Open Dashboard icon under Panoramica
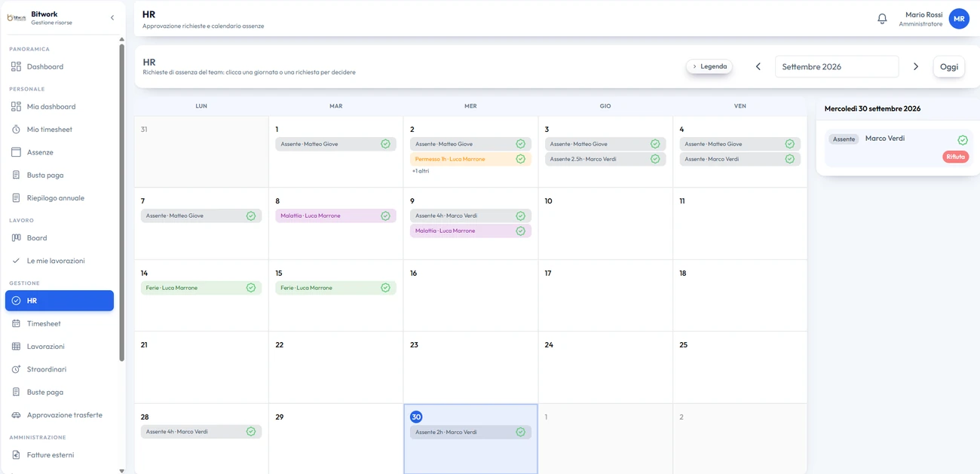The image size is (980, 474). (16, 67)
